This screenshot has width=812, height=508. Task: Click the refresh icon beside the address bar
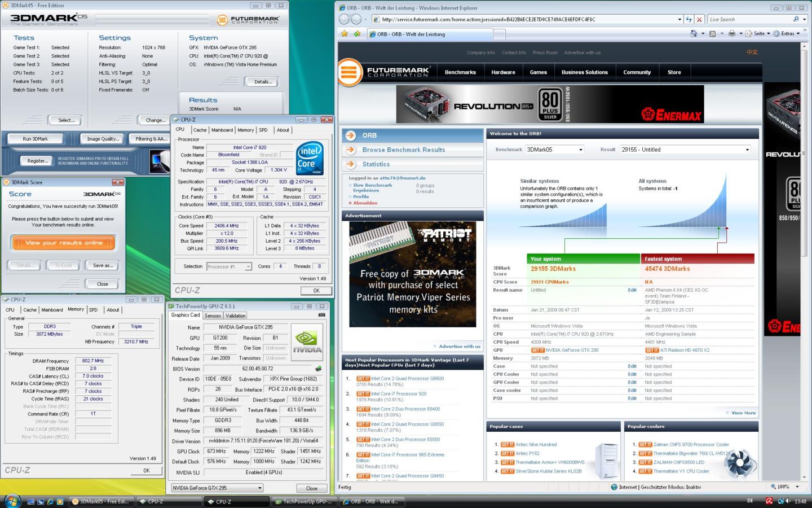click(x=689, y=19)
